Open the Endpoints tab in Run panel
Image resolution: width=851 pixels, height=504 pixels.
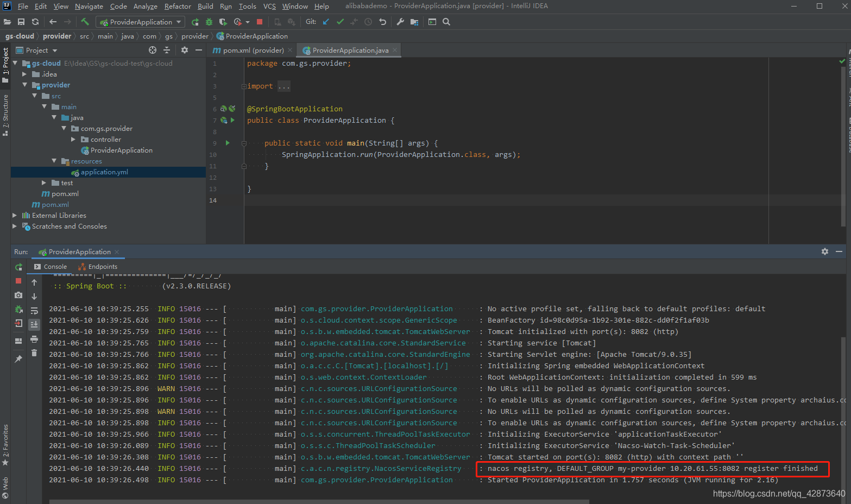coord(98,267)
